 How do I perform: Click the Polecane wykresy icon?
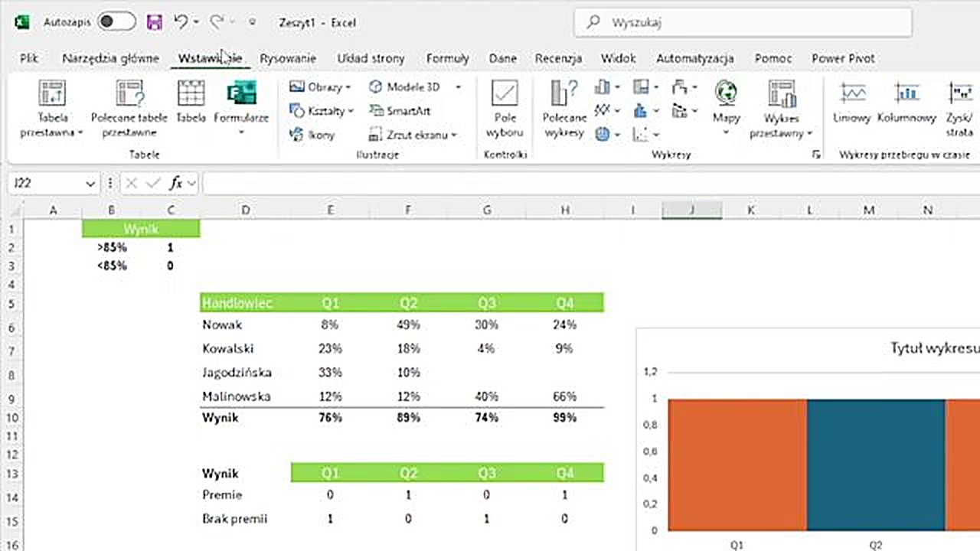(x=564, y=94)
